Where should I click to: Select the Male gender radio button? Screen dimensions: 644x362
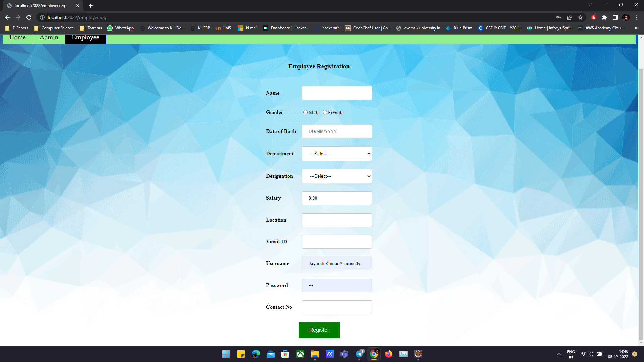point(305,112)
